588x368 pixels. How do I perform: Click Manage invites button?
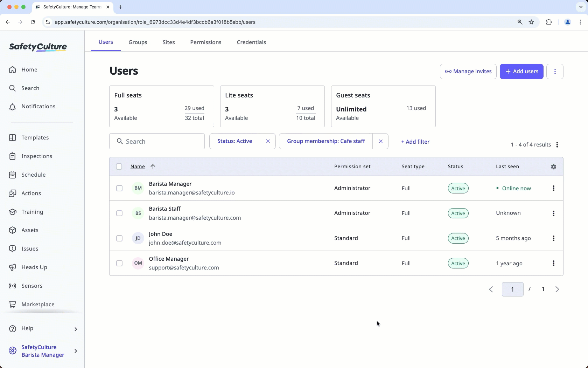tap(468, 71)
